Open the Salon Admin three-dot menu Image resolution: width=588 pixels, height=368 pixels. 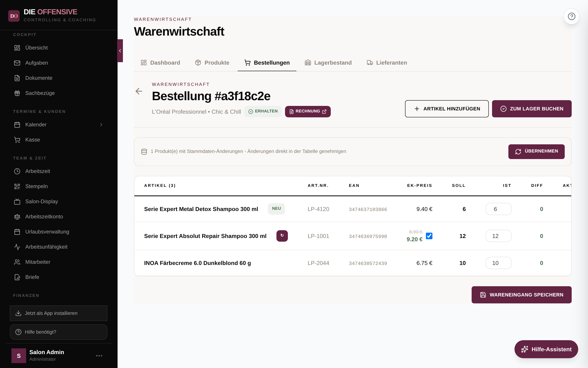(99, 356)
